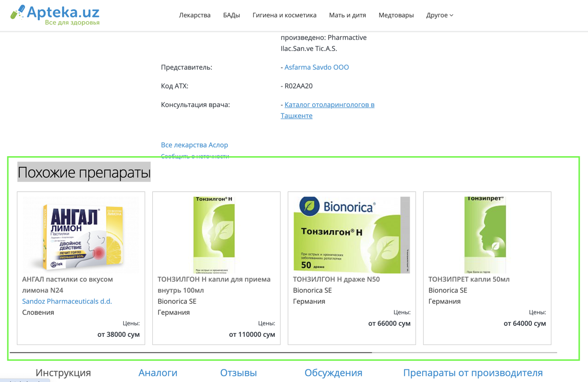Viewport: 588px width, 382px height.
Task: Open the Лекарства menu item
Action: tap(195, 15)
